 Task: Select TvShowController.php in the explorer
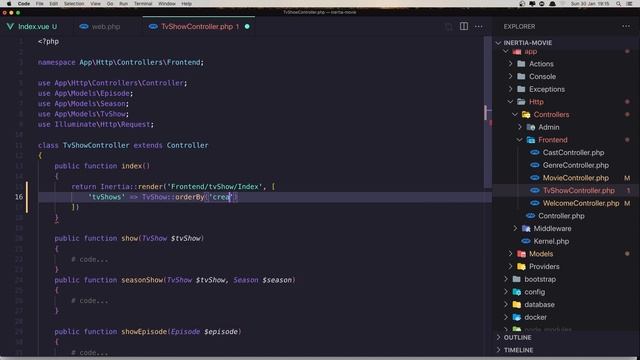(x=578, y=191)
